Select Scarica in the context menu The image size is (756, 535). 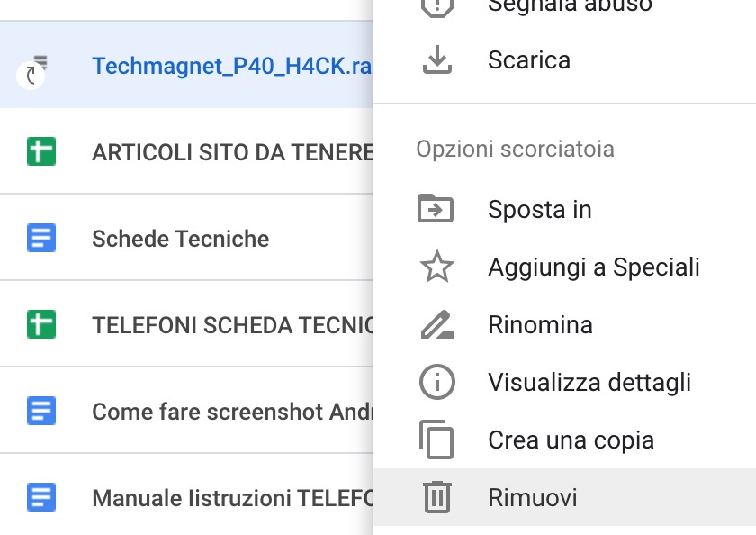point(528,60)
